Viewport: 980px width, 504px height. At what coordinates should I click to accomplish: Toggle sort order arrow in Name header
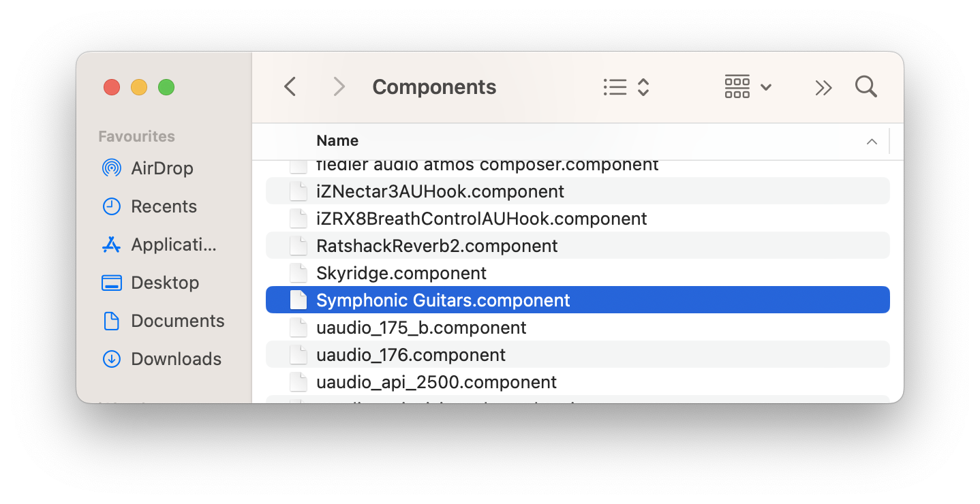[871, 142]
